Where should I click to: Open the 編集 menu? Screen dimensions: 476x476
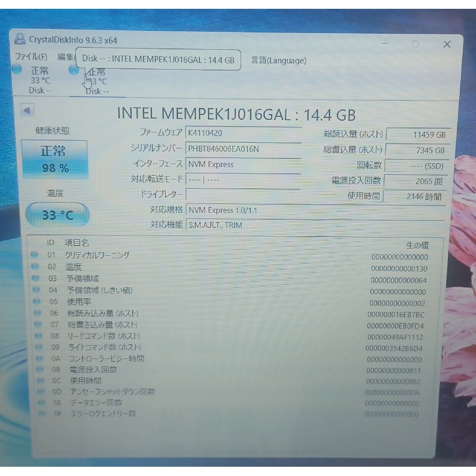tap(66, 57)
